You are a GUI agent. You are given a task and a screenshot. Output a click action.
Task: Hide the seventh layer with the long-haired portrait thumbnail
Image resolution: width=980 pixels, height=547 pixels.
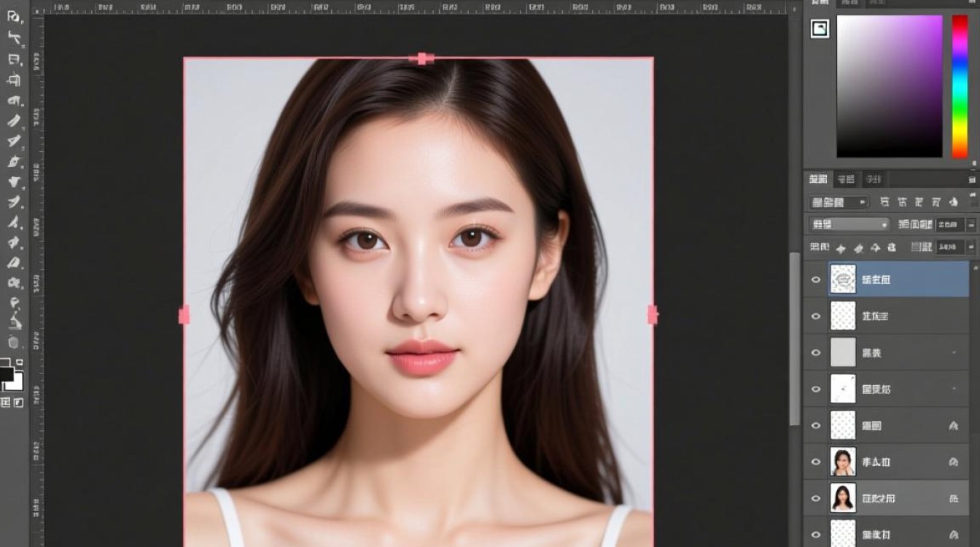pyautogui.click(x=816, y=498)
